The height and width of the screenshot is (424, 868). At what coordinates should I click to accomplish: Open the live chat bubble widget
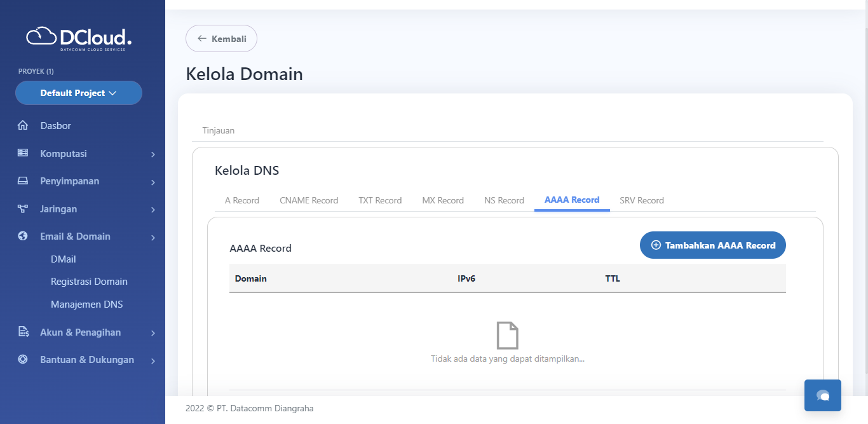click(822, 395)
